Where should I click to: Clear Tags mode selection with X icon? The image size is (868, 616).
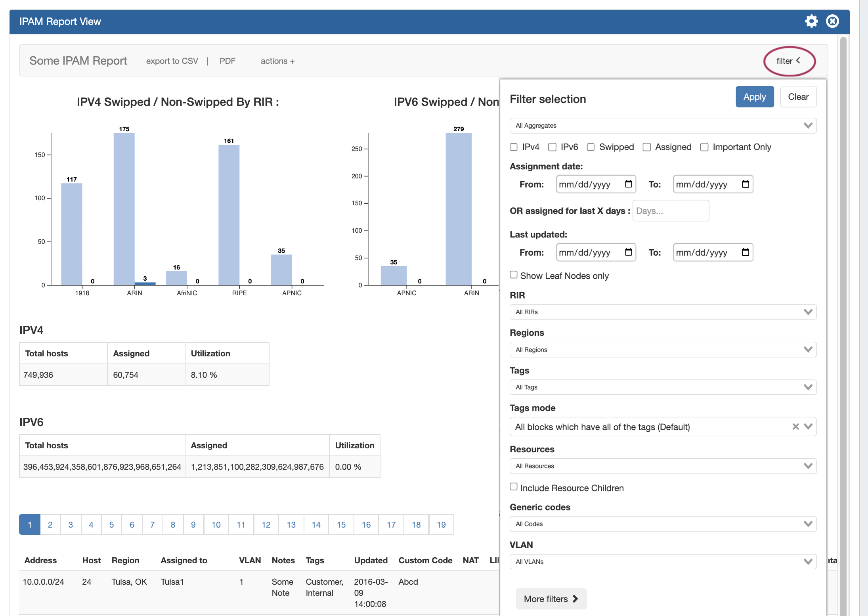click(x=795, y=427)
